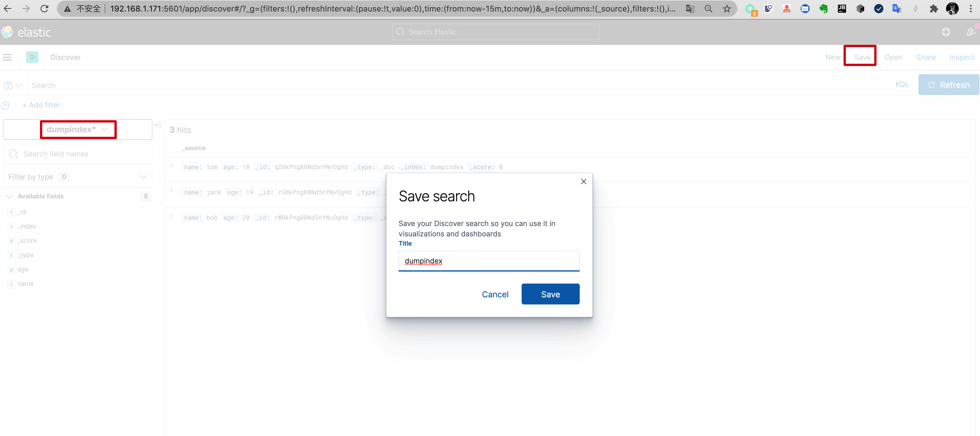
Task: Open the dumpindex* index pattern dropdown
Action: point(78,130)
